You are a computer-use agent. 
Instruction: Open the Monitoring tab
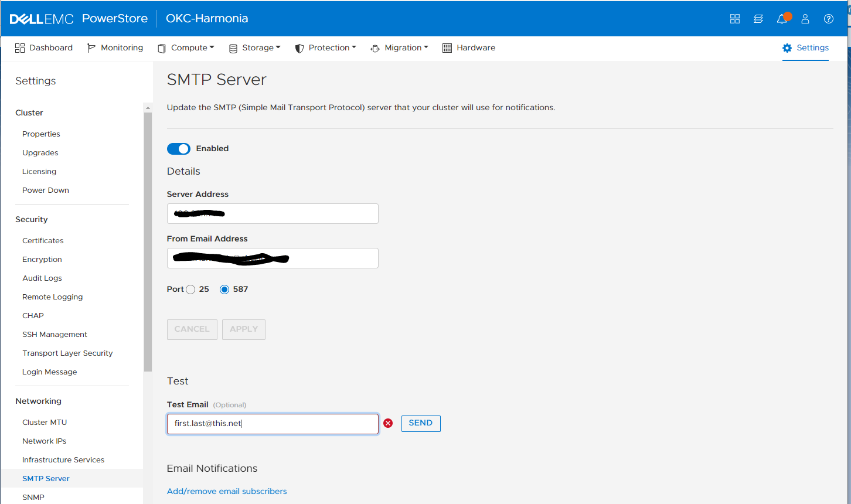(x=115, y=48)
